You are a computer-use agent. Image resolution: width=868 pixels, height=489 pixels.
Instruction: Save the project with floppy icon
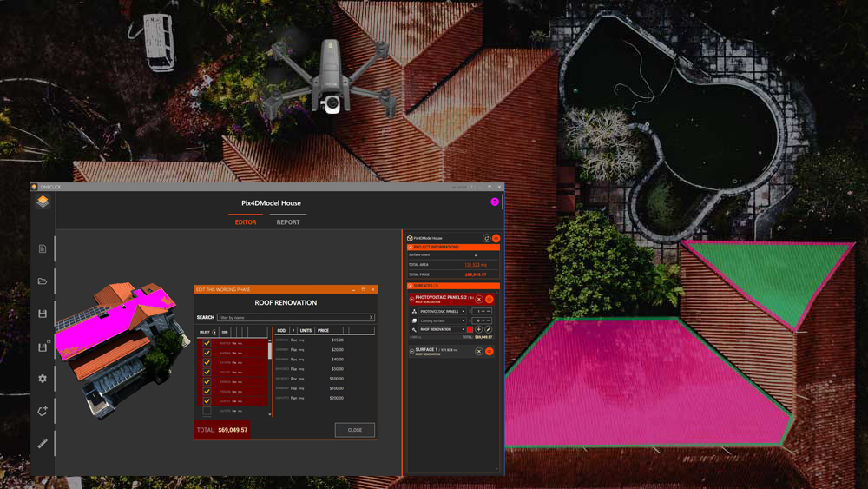(x=43, y=314)
